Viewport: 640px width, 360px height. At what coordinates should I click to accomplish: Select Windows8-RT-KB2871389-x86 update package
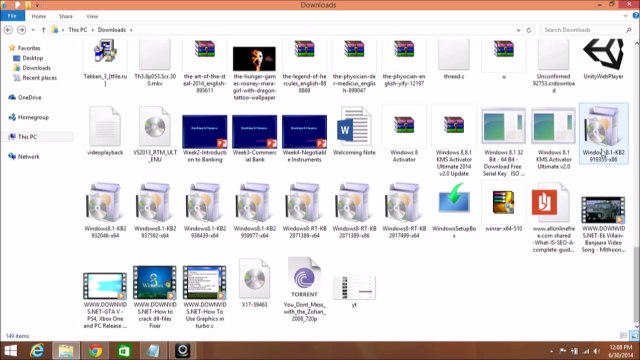click(x=354, y=210)
